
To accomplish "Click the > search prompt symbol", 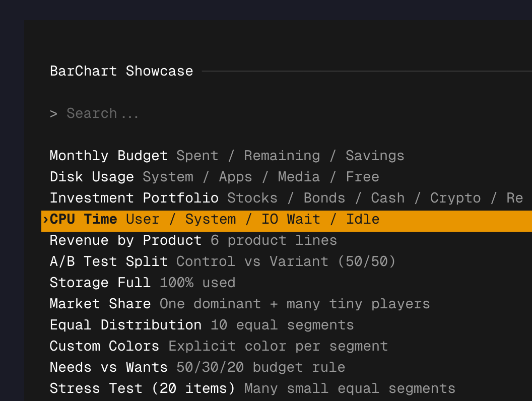I will pyautogui.click(x=53, y=114).
